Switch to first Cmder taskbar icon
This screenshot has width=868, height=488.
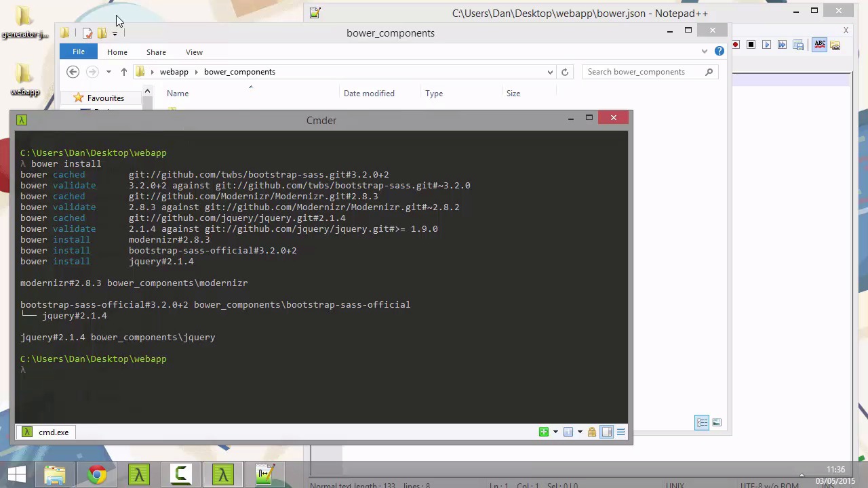tap(139, 474)
